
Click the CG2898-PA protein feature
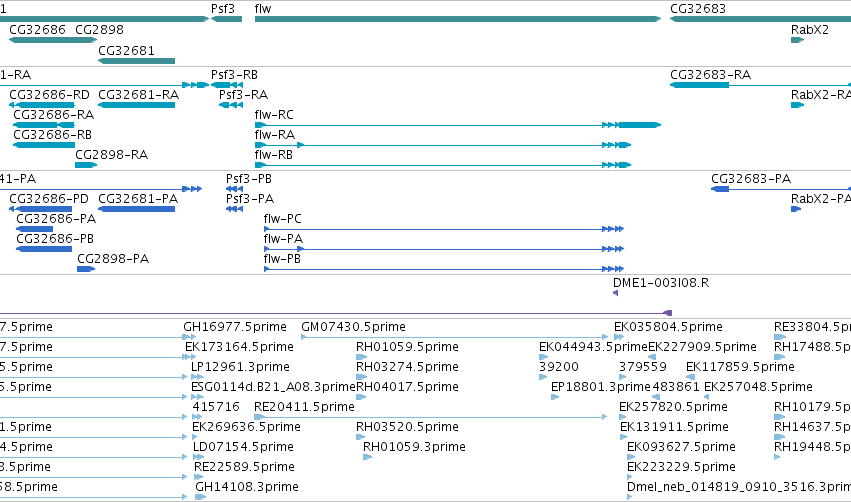pos(86,269)
